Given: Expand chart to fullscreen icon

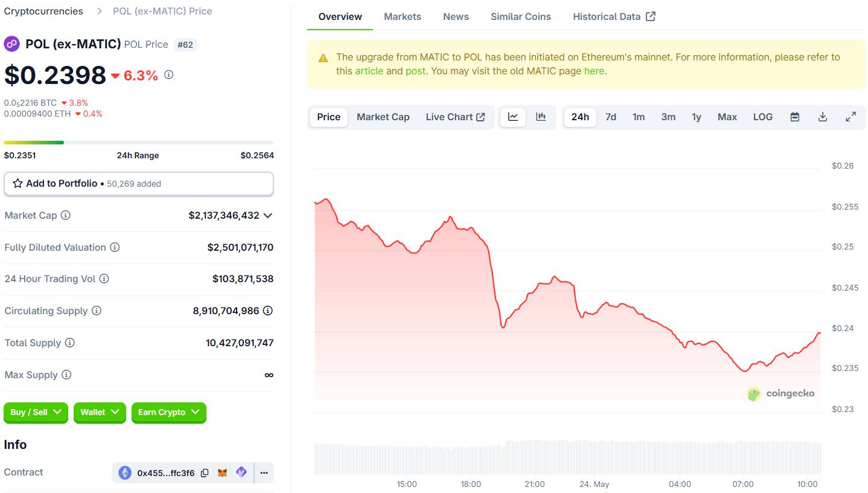Looking at the screenshot, I should point(850,117).
